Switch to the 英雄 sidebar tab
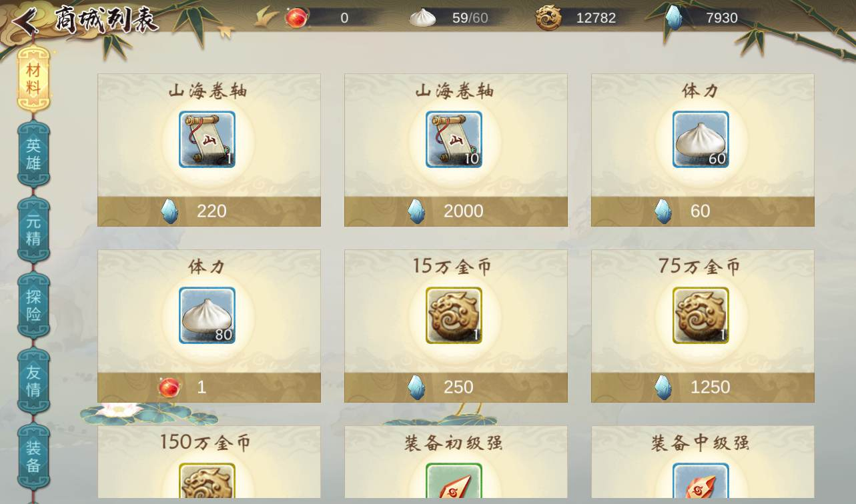 (33, 155)
